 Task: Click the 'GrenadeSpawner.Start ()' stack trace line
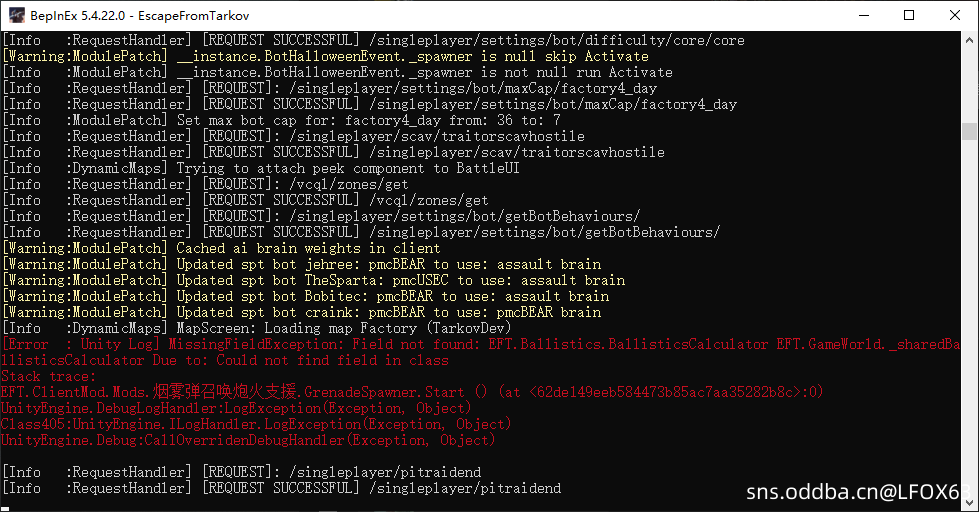pyautogui.click(x=412, y=392)
